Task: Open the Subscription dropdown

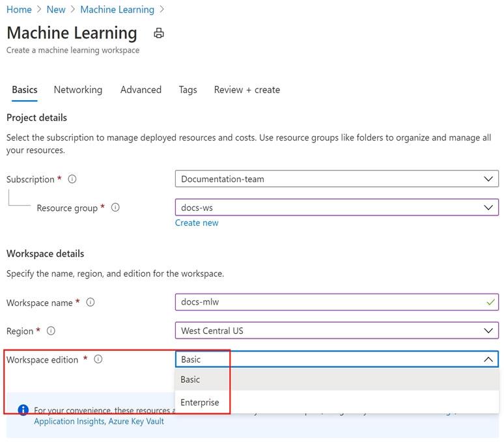Action: (336, 179)
